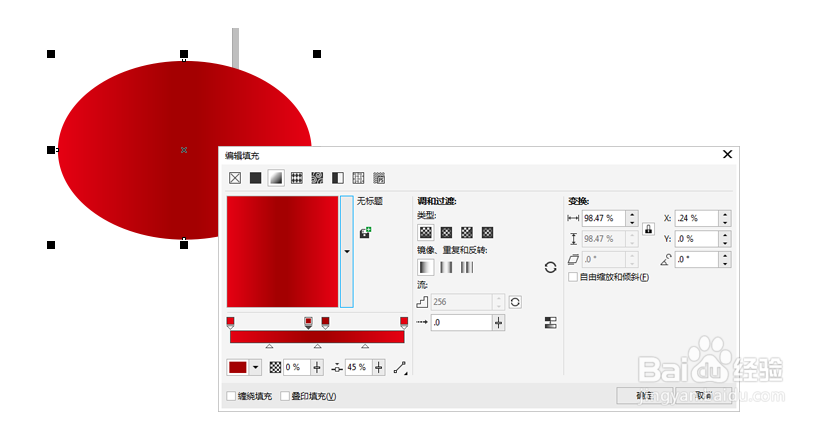The height and width of the screenshot is (425, 832).
Task: Click the X offset .24 % field
Action: click(697, 218)
